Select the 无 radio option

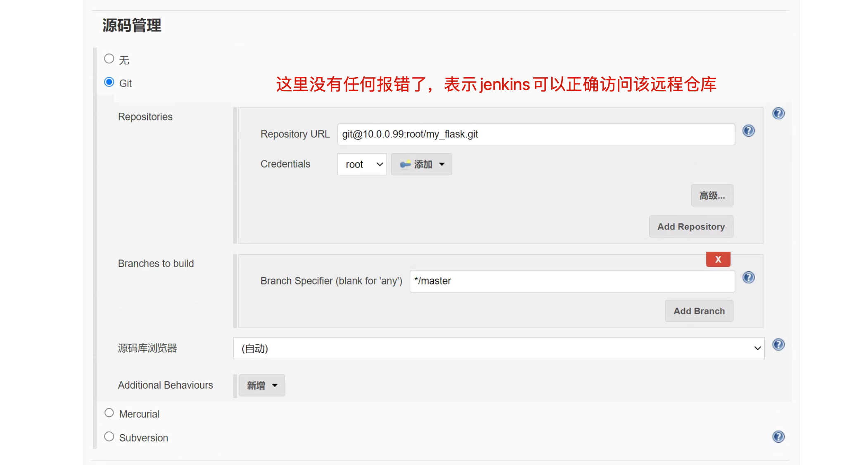tap(109, 59)
